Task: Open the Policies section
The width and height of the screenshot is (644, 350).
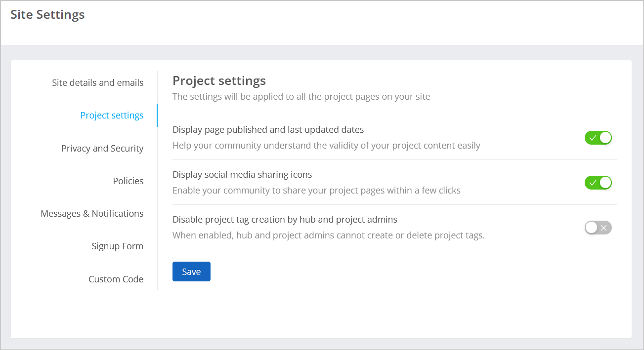Action: click(x=128, y=181)
